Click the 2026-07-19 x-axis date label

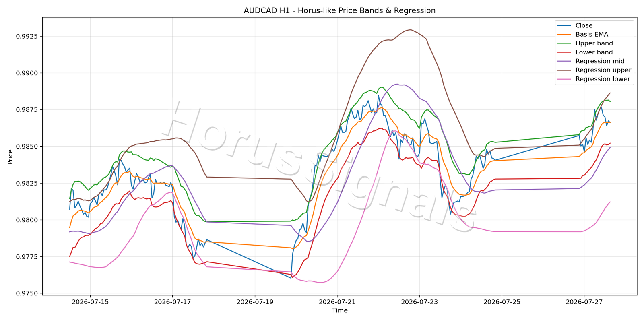[x=255, y=302]
